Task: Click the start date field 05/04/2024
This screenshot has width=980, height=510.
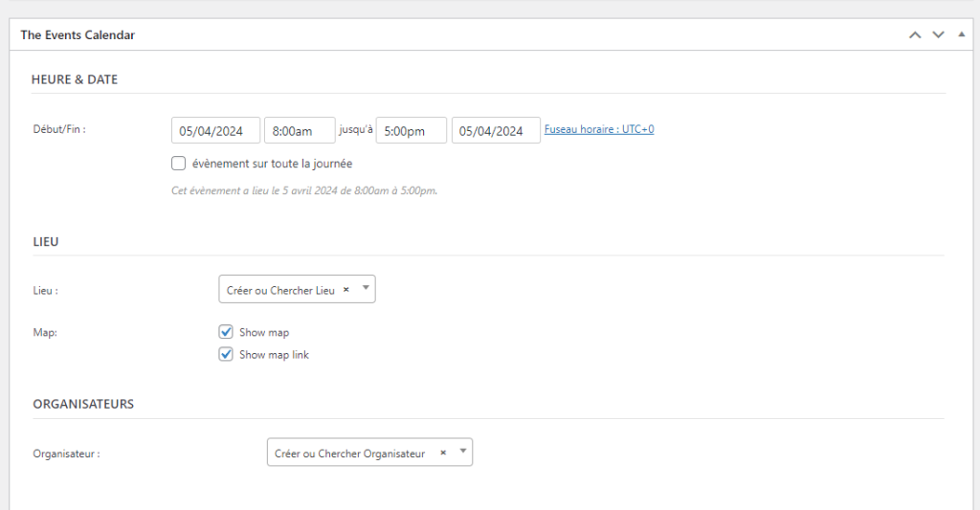Action: click(215, 131)
